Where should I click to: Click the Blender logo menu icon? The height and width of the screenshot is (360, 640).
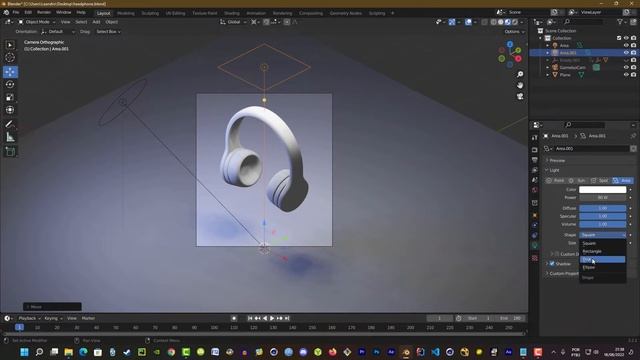point(6,13)
